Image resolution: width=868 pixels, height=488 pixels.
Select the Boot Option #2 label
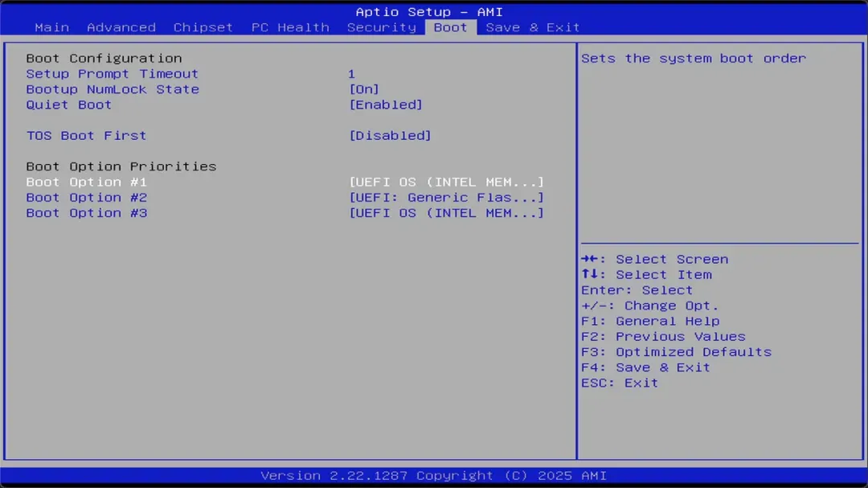tap(87, 198)
